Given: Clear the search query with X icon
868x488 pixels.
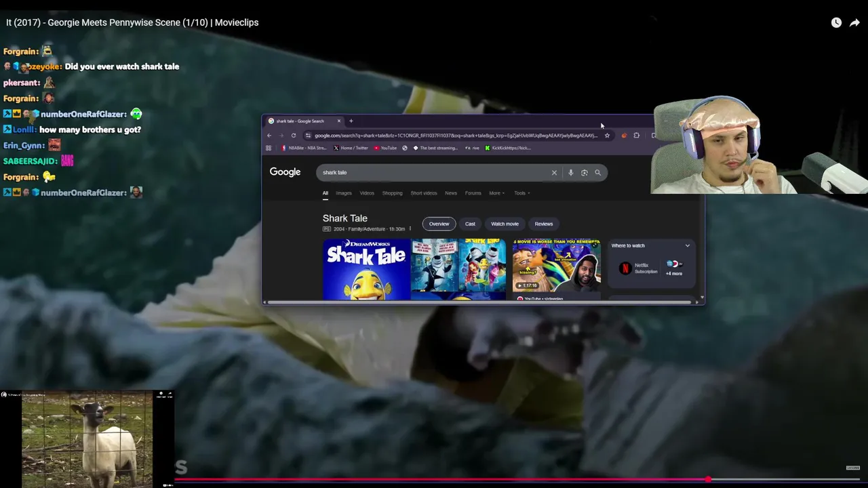Looking at the screenshot, I should tap(554, 172).
